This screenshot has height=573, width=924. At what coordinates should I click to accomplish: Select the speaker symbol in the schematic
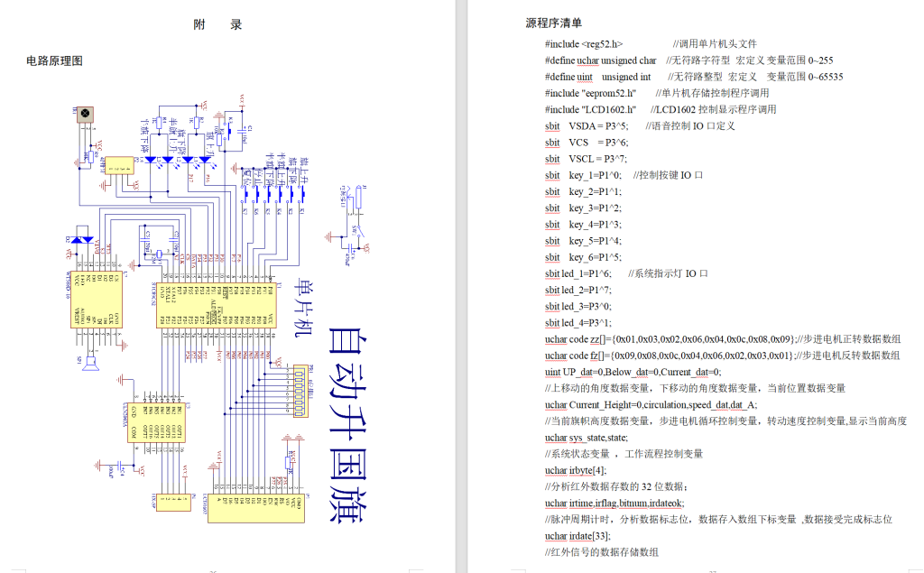(89, 363)
